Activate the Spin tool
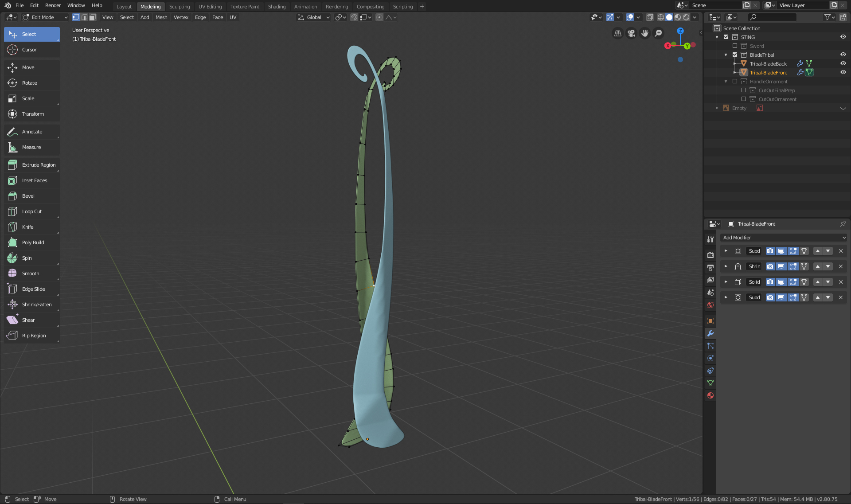Image resolution: width=851 pixels, height=504 pixels. [27, 258]
